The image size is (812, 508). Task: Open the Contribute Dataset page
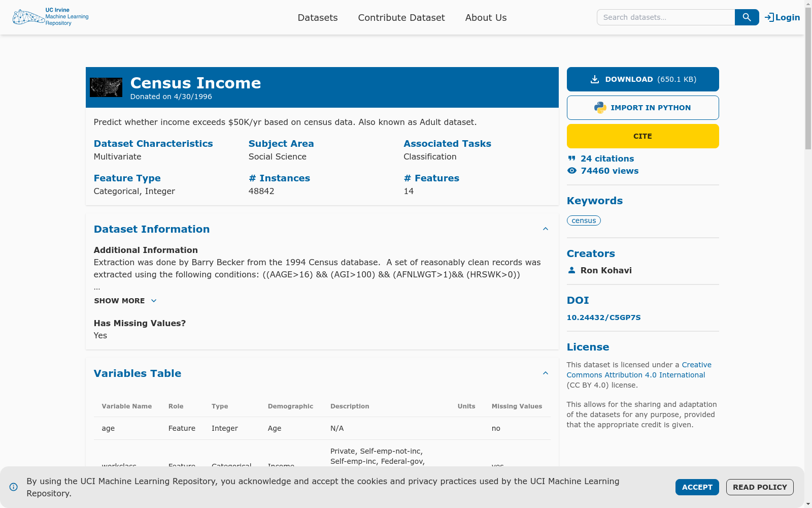401,17
